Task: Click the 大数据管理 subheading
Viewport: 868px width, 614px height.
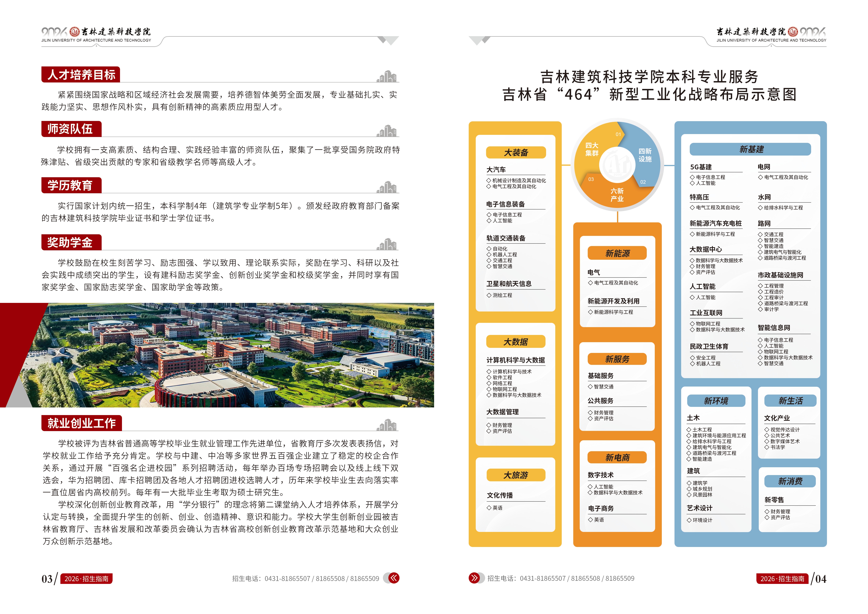Action: click(x=503, y=412)
